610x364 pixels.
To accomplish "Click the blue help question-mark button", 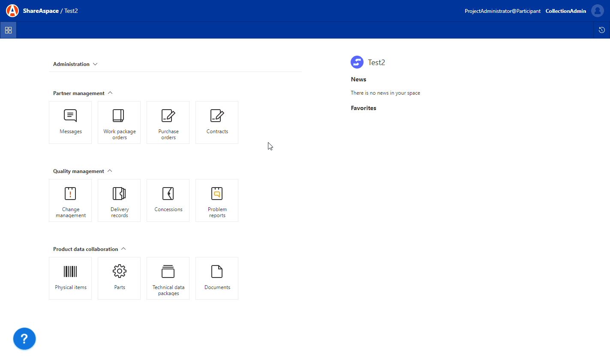I will coord(24,339).
